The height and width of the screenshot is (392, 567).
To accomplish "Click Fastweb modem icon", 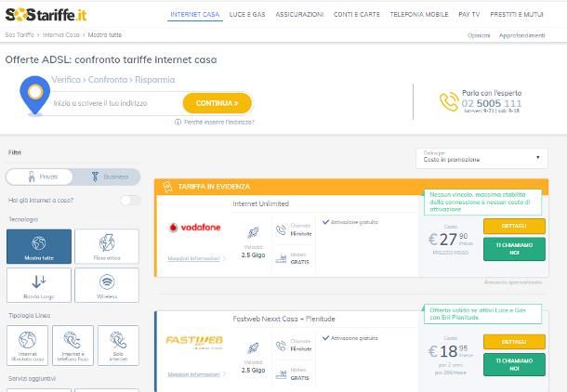I will click(x=281, y=374).
